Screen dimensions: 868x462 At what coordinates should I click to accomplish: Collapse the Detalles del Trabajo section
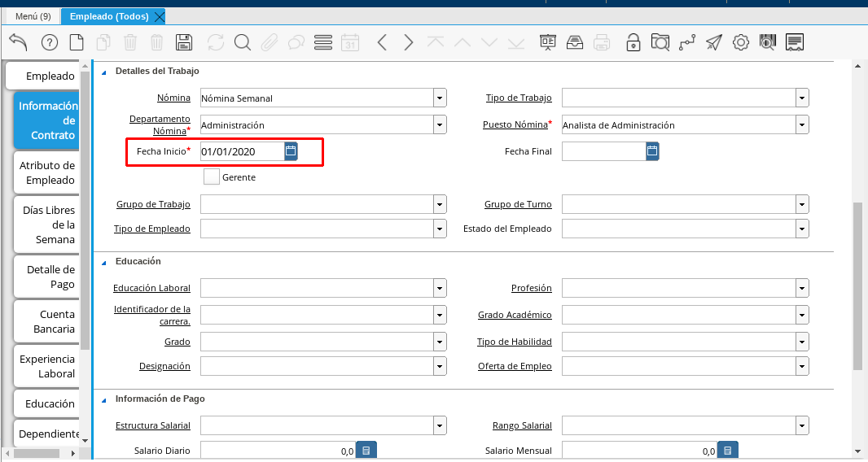pyautogui.click(x=104, y=72)
